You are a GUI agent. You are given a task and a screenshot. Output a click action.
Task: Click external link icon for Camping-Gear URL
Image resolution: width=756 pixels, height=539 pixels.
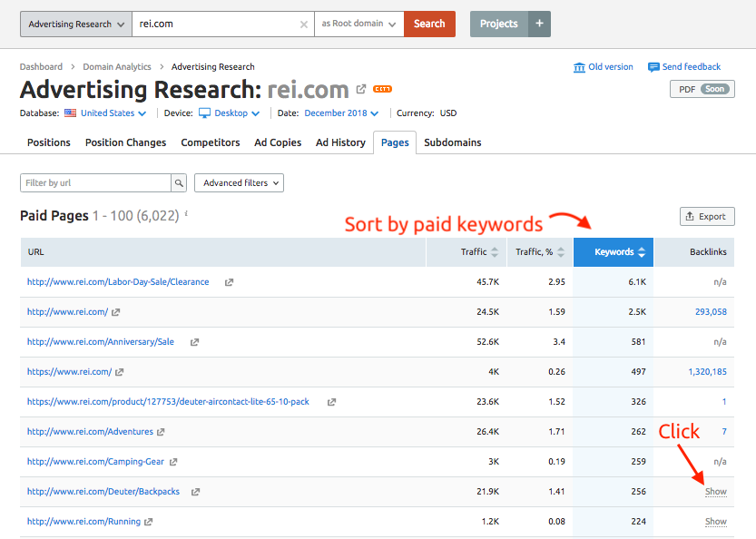coord(172,462)
